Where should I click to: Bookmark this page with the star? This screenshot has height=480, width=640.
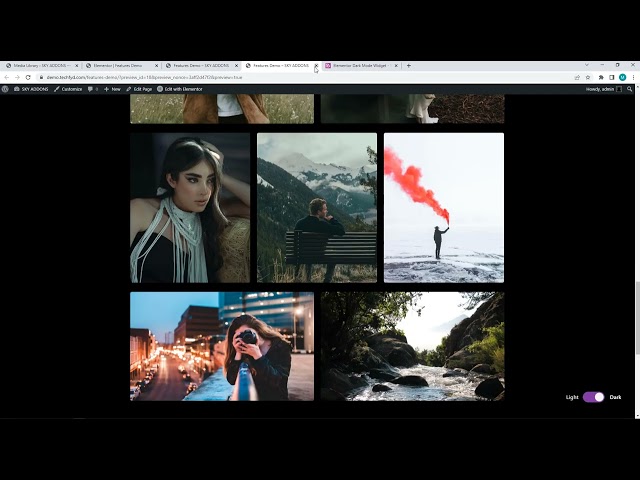[588, 77]
